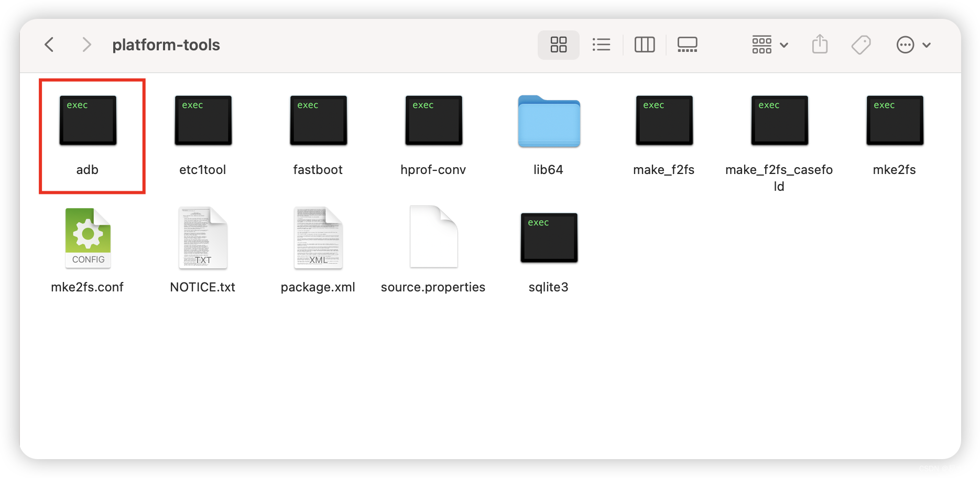The width and height of the screenshot is (980, 478).
Task: Click the 'mke2fs.conf' file name label
Action: click(88, 287)
